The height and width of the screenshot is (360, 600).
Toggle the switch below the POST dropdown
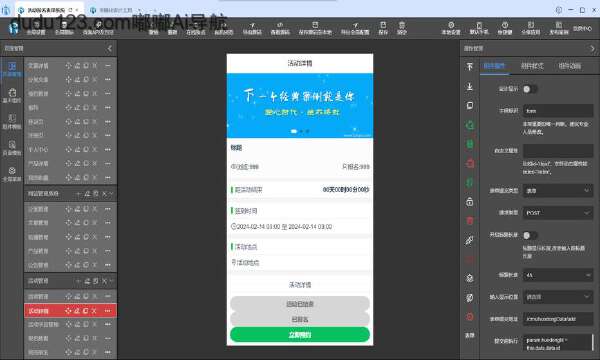[530, 235]
